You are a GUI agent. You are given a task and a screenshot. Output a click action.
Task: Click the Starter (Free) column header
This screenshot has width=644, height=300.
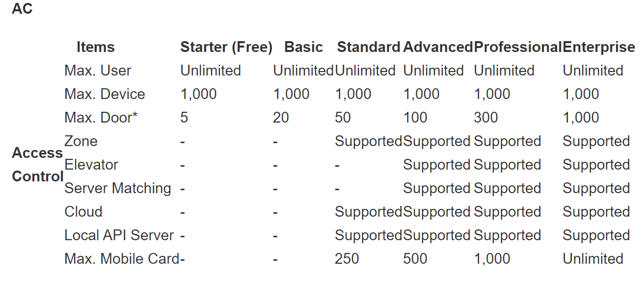(x=226, y=47)
